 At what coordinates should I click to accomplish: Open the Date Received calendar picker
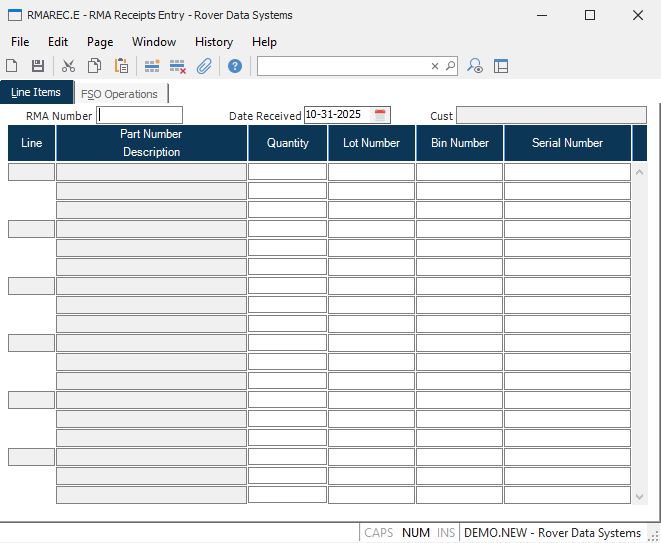380,115
